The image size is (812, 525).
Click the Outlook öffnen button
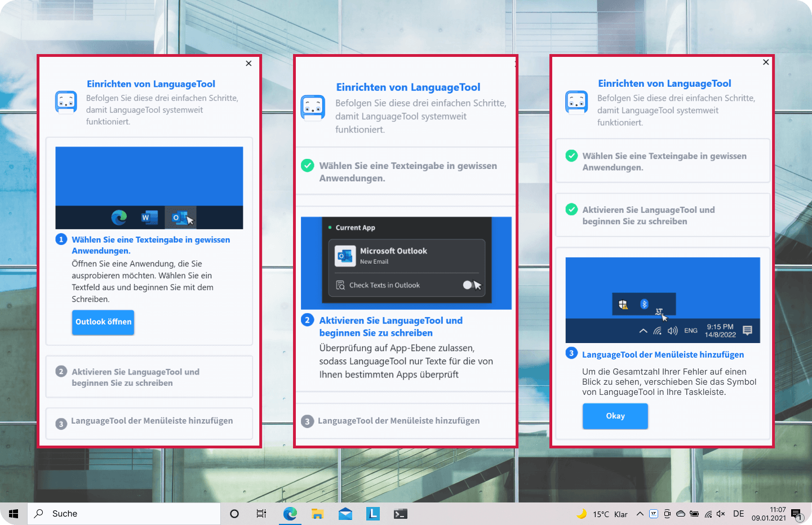pos(103,322)
